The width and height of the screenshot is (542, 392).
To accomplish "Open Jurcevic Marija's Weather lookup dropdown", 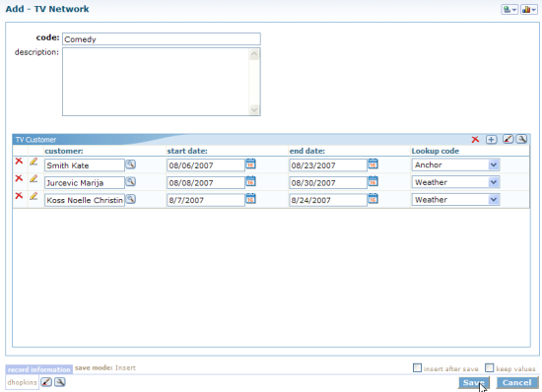I will tap(494, 182).
